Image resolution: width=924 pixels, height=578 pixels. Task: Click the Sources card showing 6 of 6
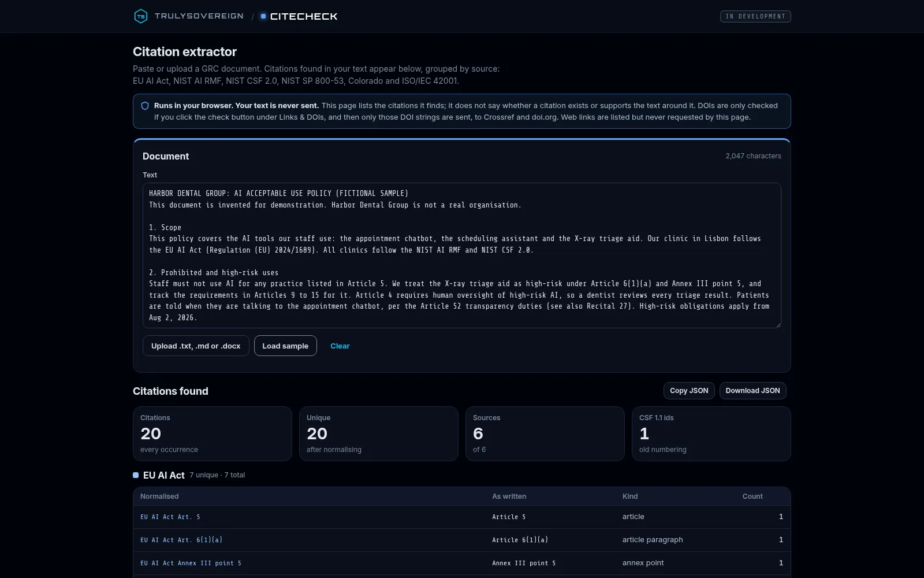(545, 433)
